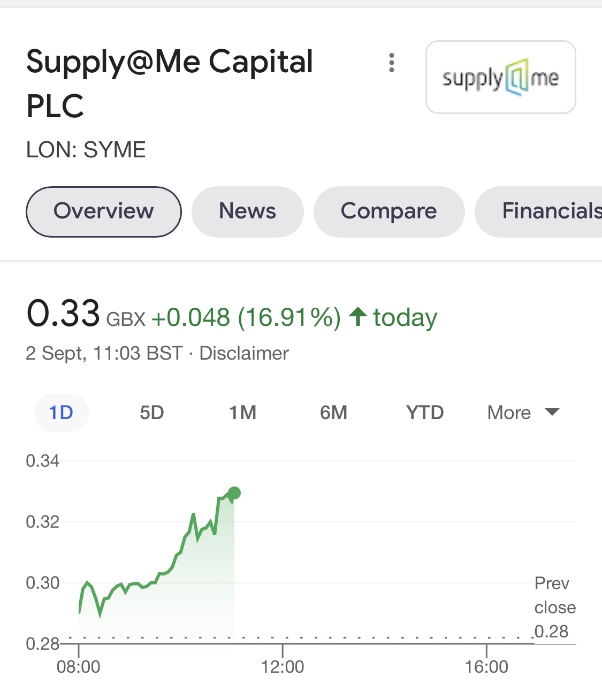The image size is (602, 700).
Task: Open the Disclaimer link
Action: [x=244, y=353]
